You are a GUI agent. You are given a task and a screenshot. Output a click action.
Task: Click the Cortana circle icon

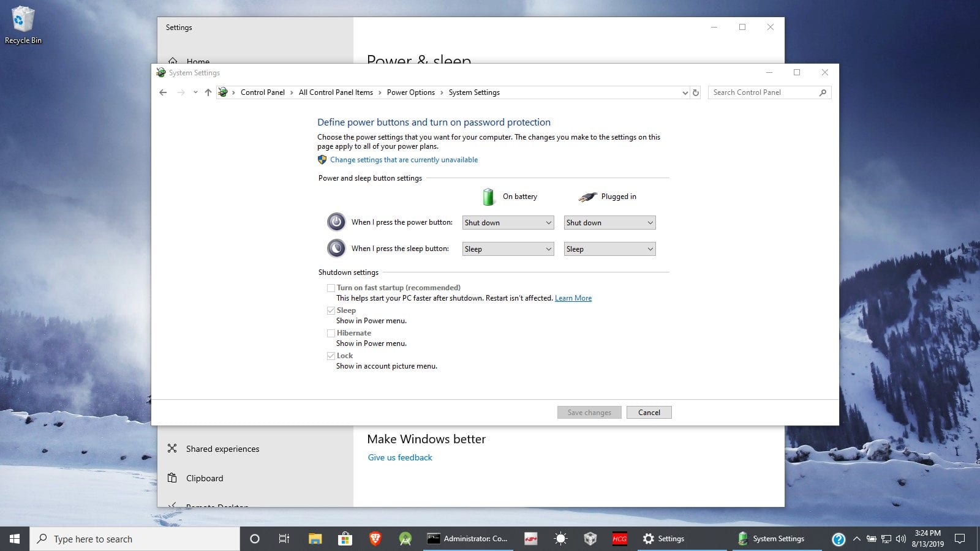[255, 539]
